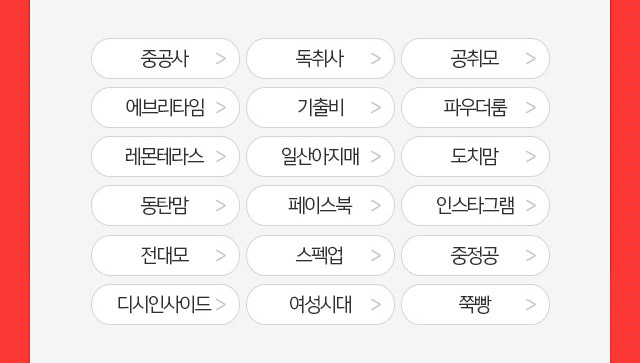Click the arrow next to 독취사
Screen dimensions: 640x363
click(376, 58)
